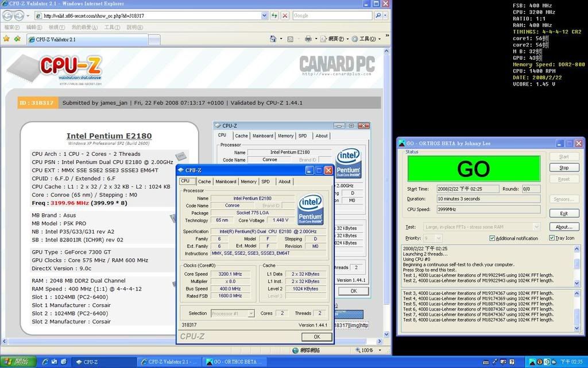
Task: Open the Priority dropdown in ORTHOS
Action: click(438, 238)
